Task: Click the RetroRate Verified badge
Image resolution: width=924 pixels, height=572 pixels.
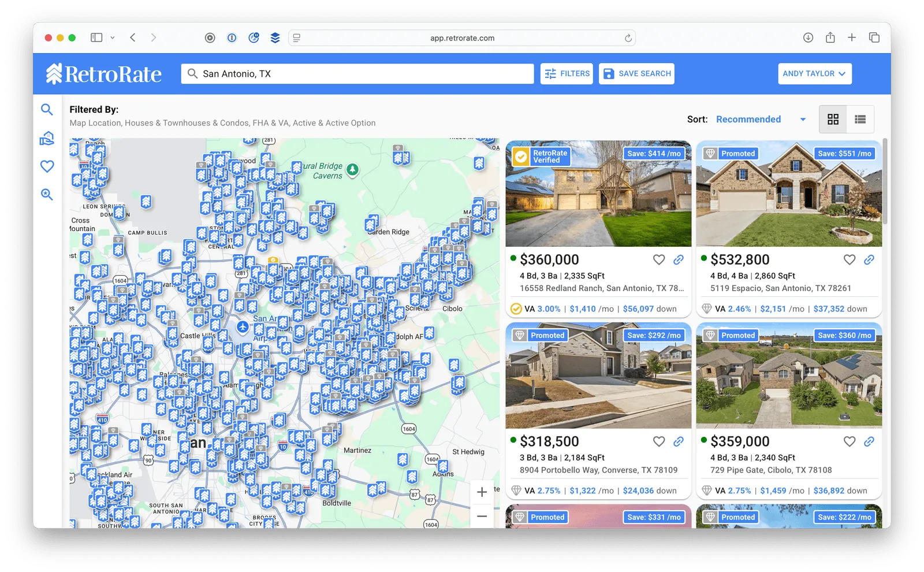Action: pos(541,157)
